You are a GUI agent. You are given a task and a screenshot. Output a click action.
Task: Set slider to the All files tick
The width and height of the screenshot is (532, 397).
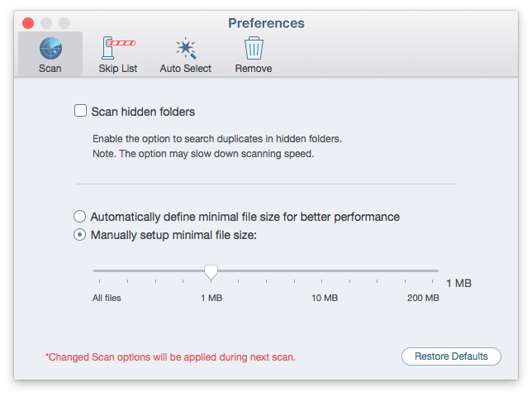pyautogui.click(x=99, y=281)
